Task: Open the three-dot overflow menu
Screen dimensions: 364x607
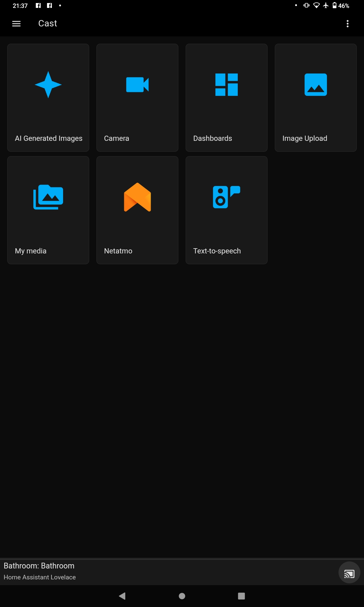Action: click(x=348, y=24)
